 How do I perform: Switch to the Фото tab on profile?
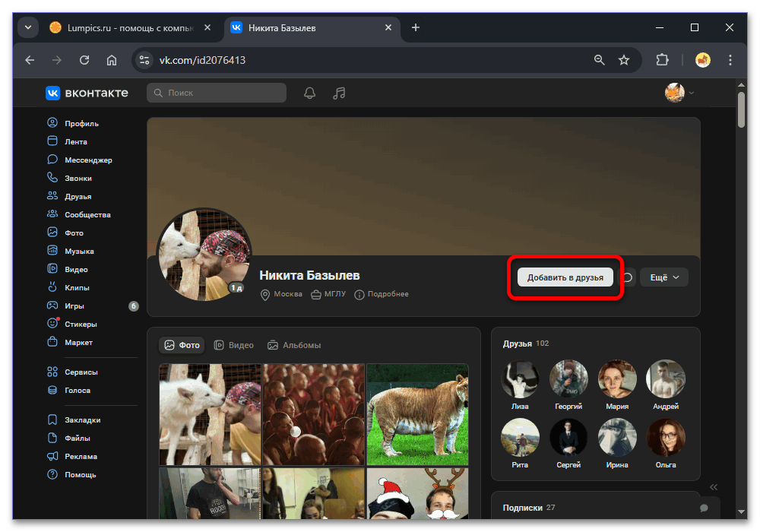[x=182, y=345]
